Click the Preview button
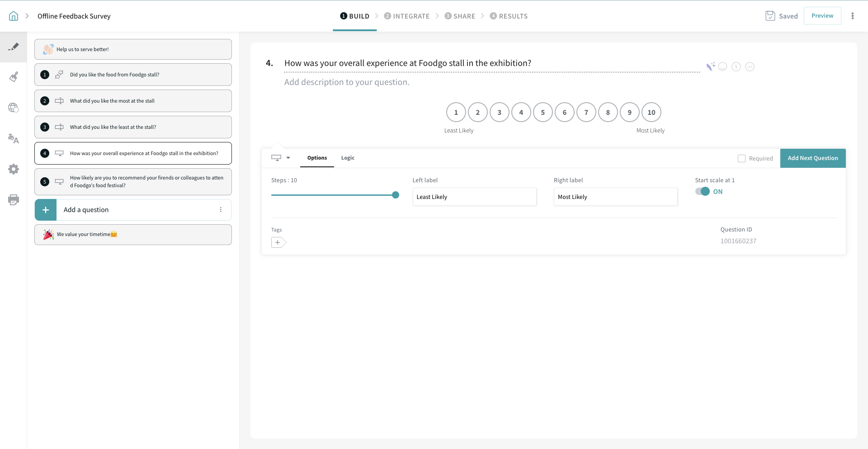The height and width of the screenshot is (449, 868). point(822,16)
